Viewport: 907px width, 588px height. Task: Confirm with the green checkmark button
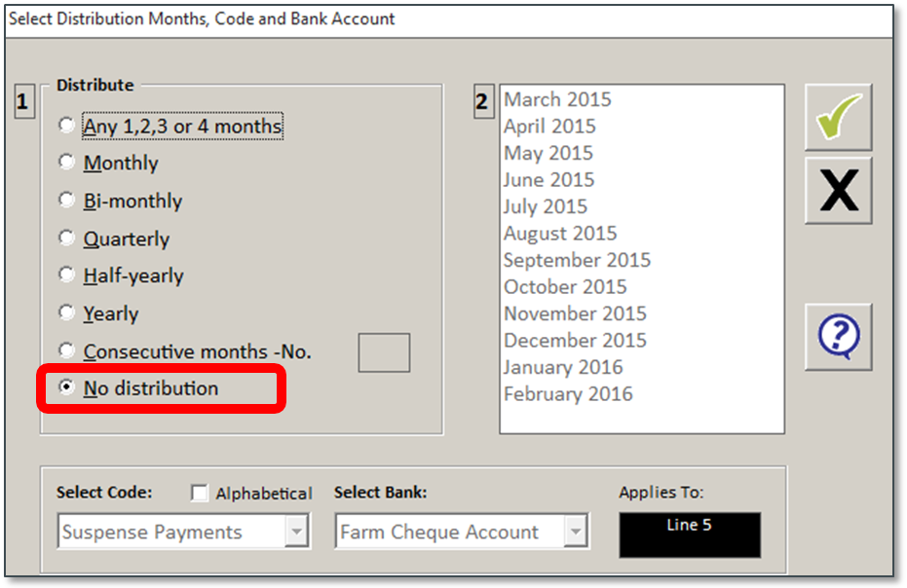pyautogui.click(x=838, y=118)
